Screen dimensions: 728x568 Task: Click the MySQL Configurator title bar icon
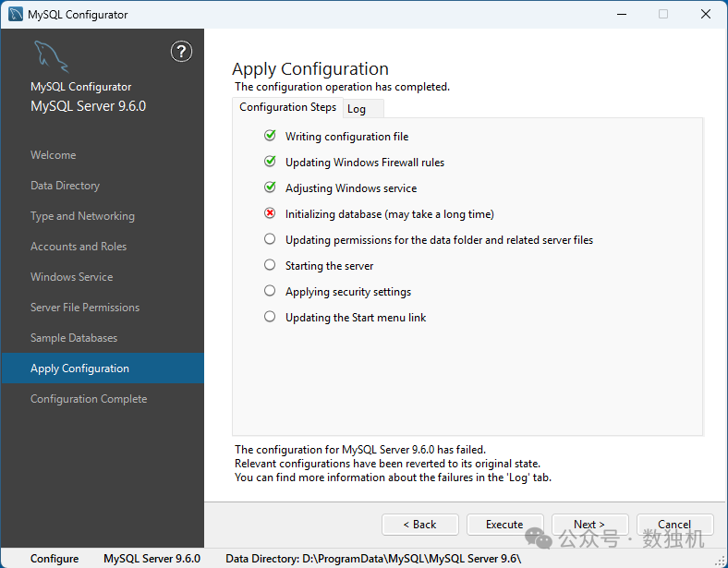click(x=16, y=15)
